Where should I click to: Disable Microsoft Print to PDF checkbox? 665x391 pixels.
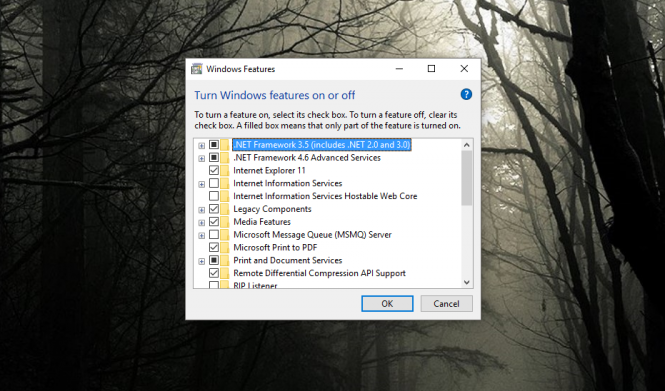click(x=214, y=247)
